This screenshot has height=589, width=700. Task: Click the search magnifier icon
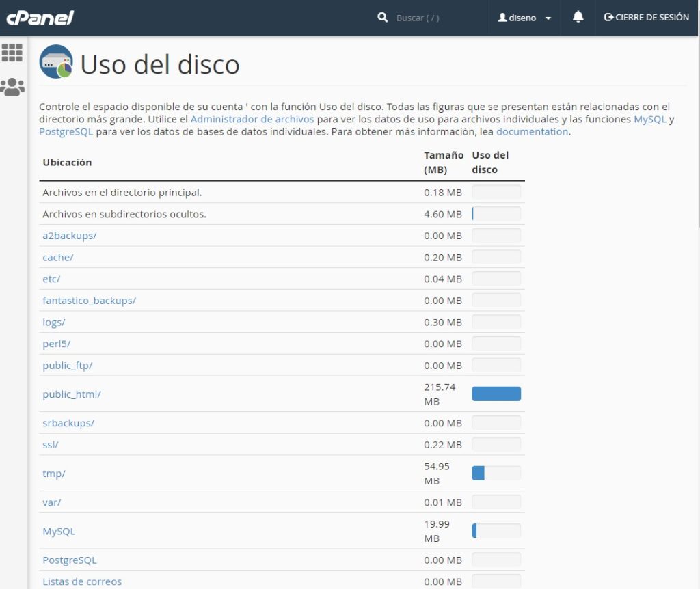click(x=383, y=17)
